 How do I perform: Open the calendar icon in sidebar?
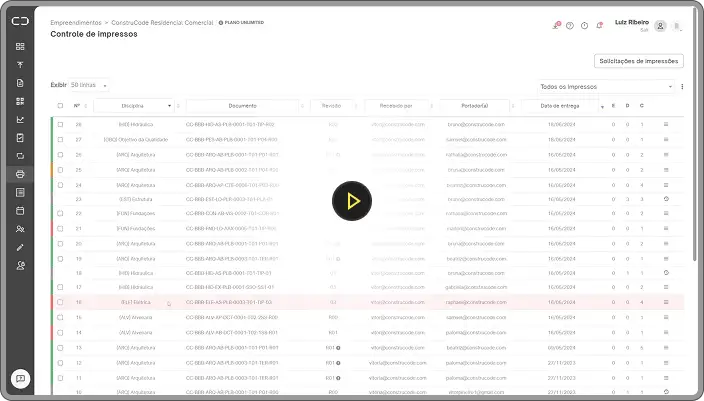(20, 211)
